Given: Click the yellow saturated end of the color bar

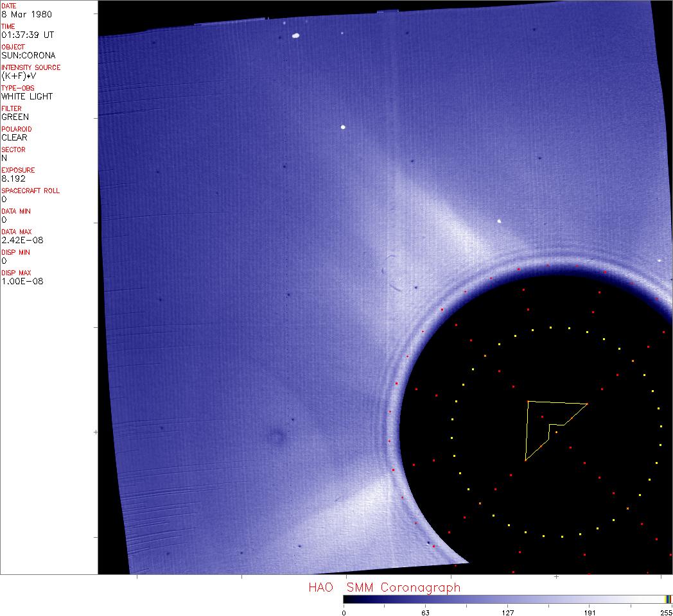Looking at the screenshot, I should pyautogui.click(x=668, y=599).
